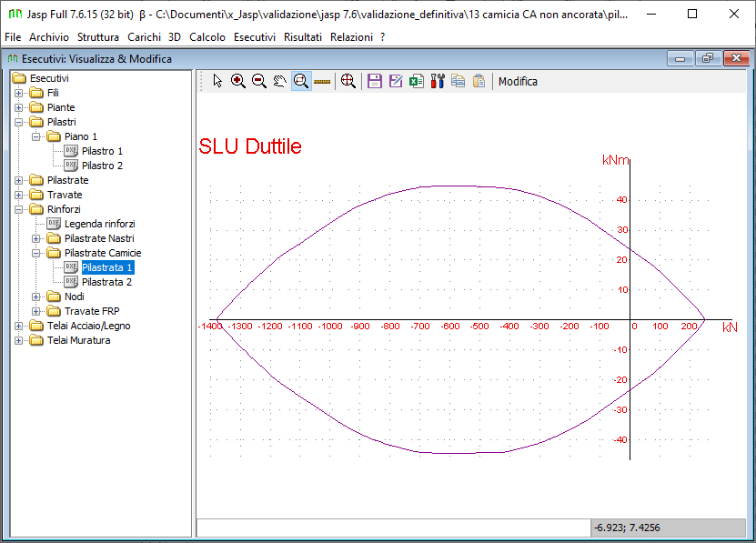Click the Modifica button
The image size is (756, 543).
[518, 82]
